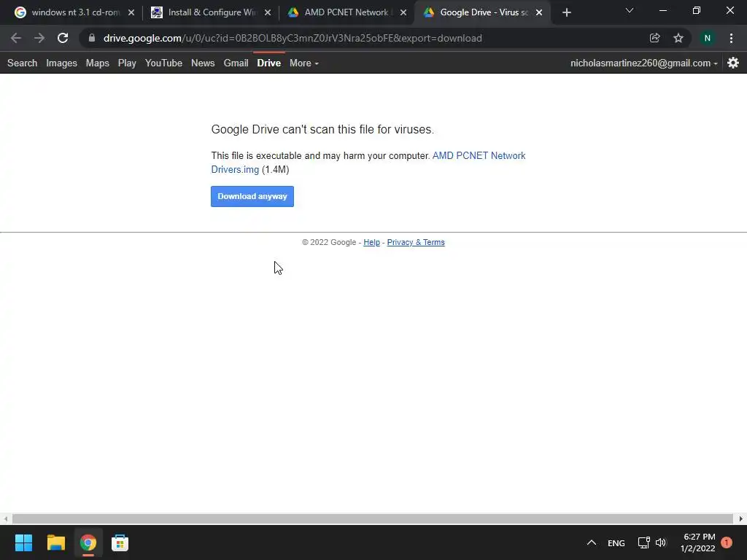Expand the More dropdown in the Google bar
This screenshot has width=747, height=560.
click(x=304, y=63)
